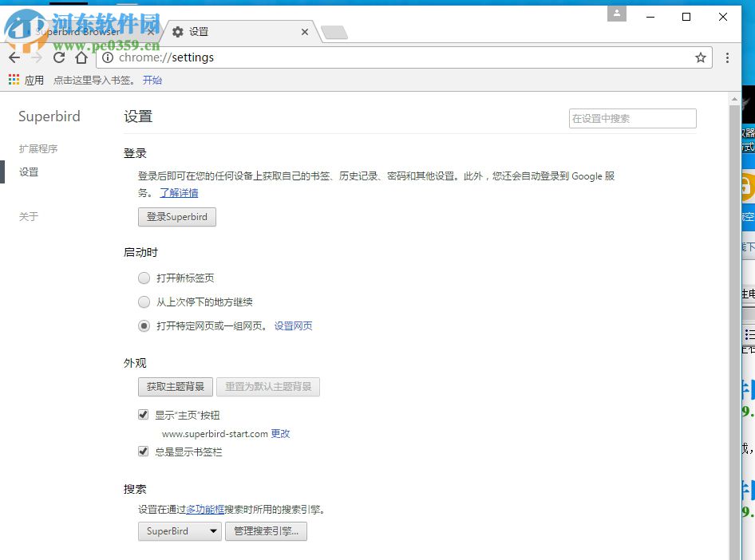Click 更改 next to superbird-start.com
This screenshot has width=755, height=560.
[x=280, y=434]
